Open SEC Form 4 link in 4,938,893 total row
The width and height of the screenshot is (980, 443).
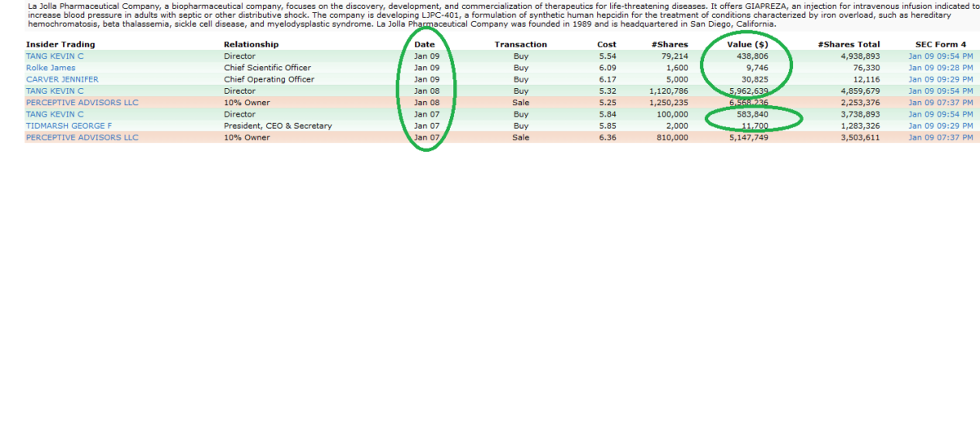tap(940, 56)
